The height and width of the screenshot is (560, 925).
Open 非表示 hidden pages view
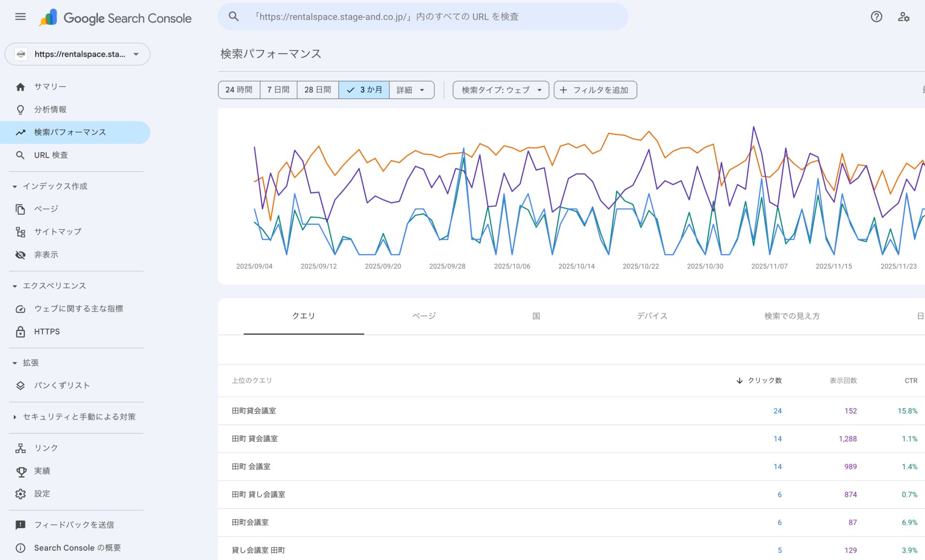click(x=20, y=255)
